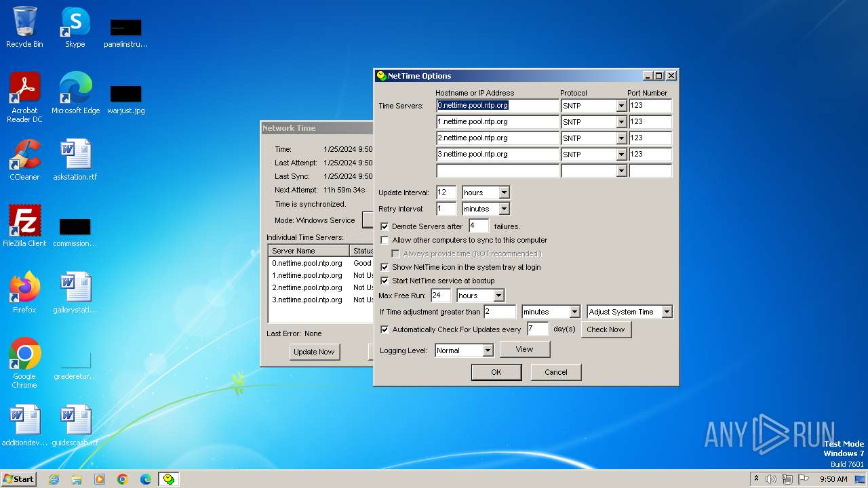Screen dimensions: 868x488
Task: Open Max Free Run units dropdown
Action: 498,296
